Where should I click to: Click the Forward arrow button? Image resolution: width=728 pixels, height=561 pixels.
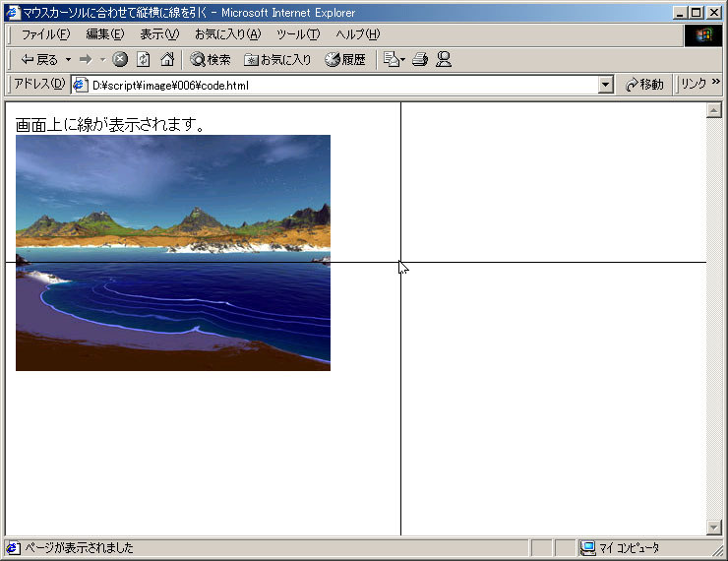coord(86,59)
